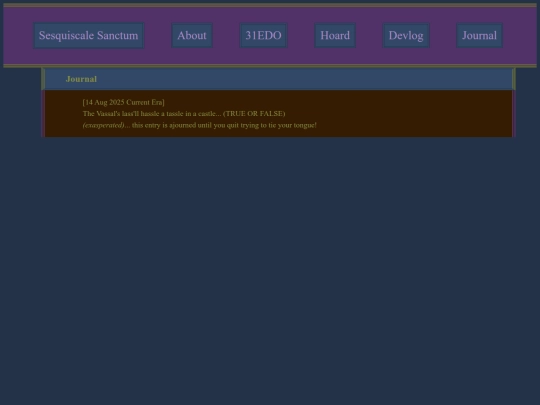Open the Devlog section
The image size is (540, 405).
pos(406,35)
